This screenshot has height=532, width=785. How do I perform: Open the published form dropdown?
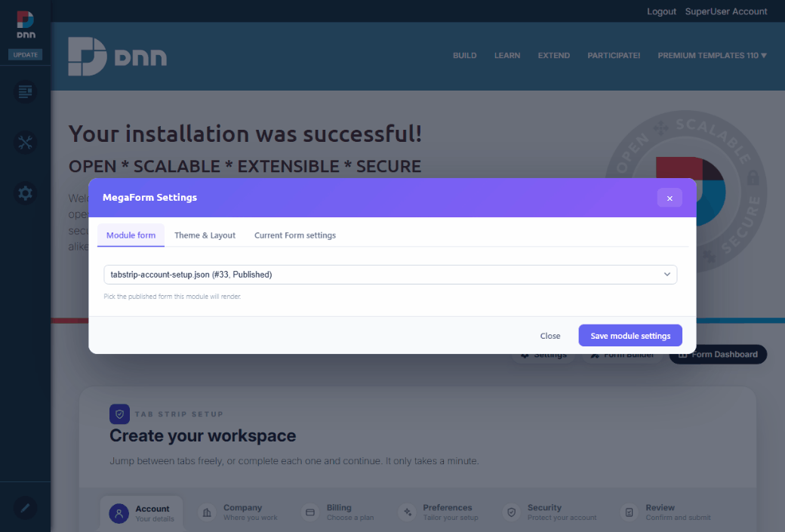390,274
